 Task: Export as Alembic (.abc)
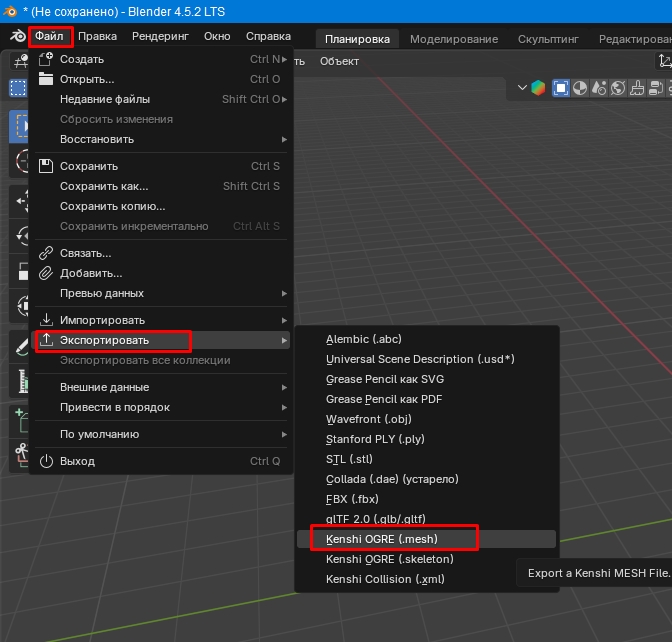(426, 339)
